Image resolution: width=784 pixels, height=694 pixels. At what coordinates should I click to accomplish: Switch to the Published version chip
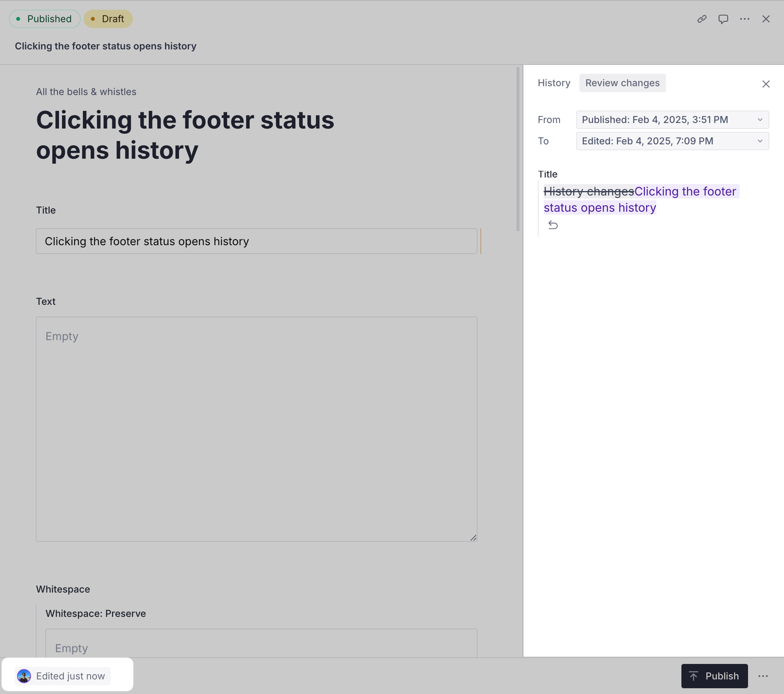(x=45, y=19)
